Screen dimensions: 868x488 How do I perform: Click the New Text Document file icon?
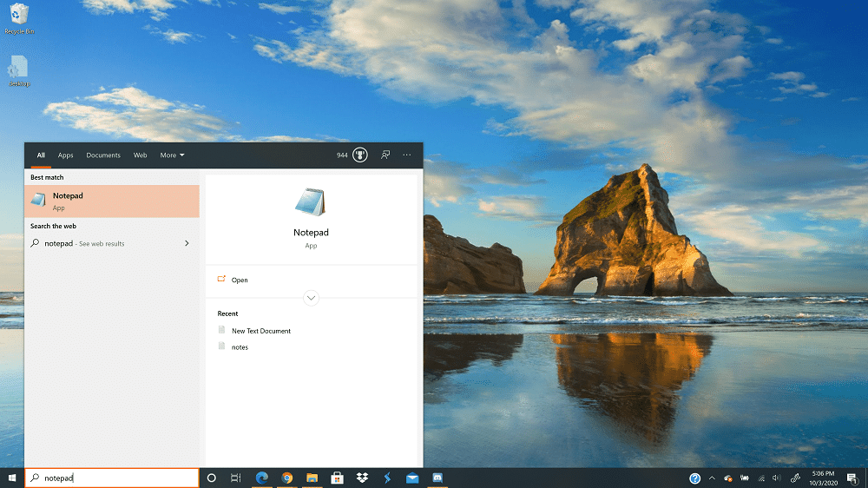tap(221, 330)
